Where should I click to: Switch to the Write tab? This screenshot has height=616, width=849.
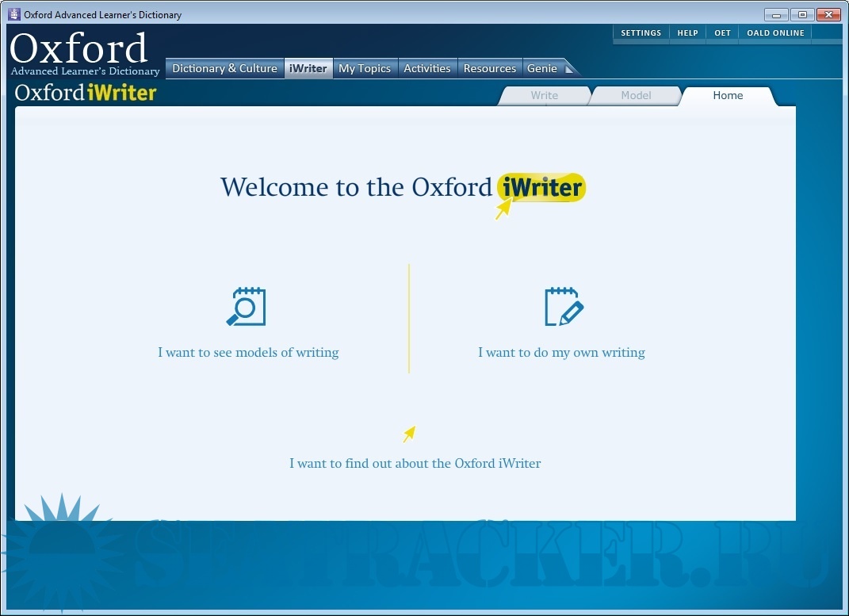(544, 95)
